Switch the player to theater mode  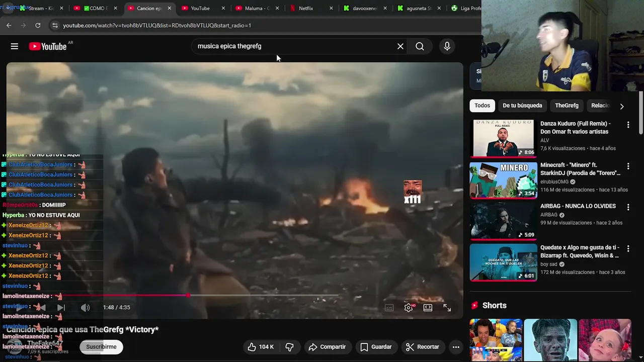coord(428,308)
